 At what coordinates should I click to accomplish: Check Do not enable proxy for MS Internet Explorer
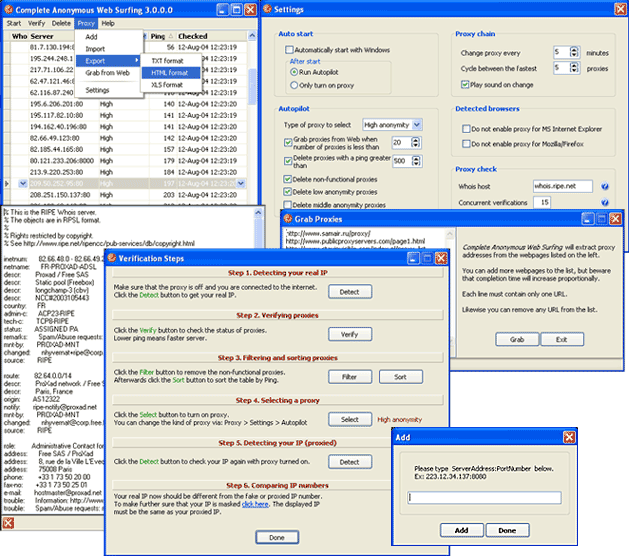point(466,129)
